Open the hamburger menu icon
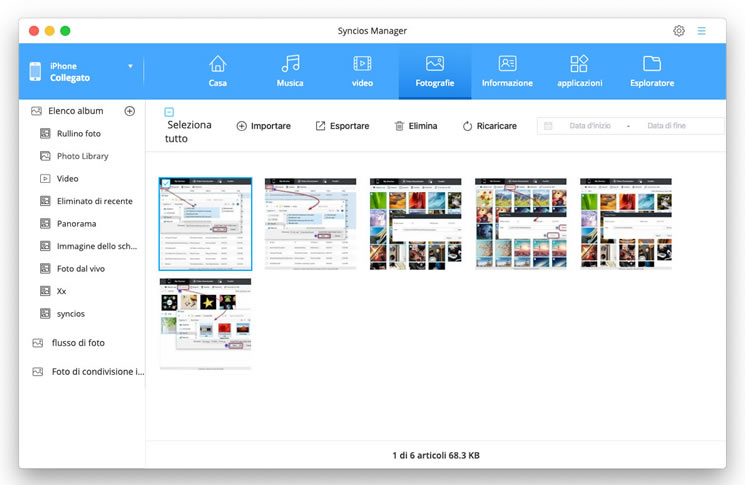The width and height of the screenshot is (745, 485). pyautogui.click(x=701, y=31)
